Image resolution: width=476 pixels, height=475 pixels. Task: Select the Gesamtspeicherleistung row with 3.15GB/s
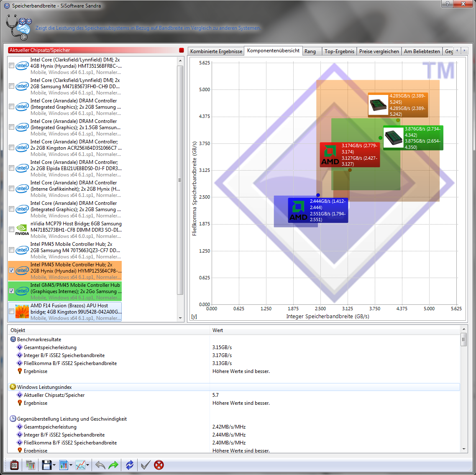[x=234, y=347]
